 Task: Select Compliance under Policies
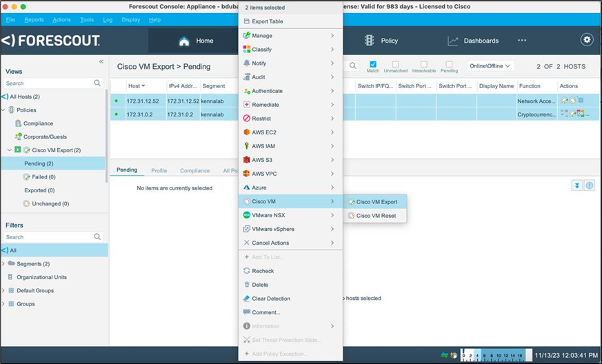click(38, 123)
